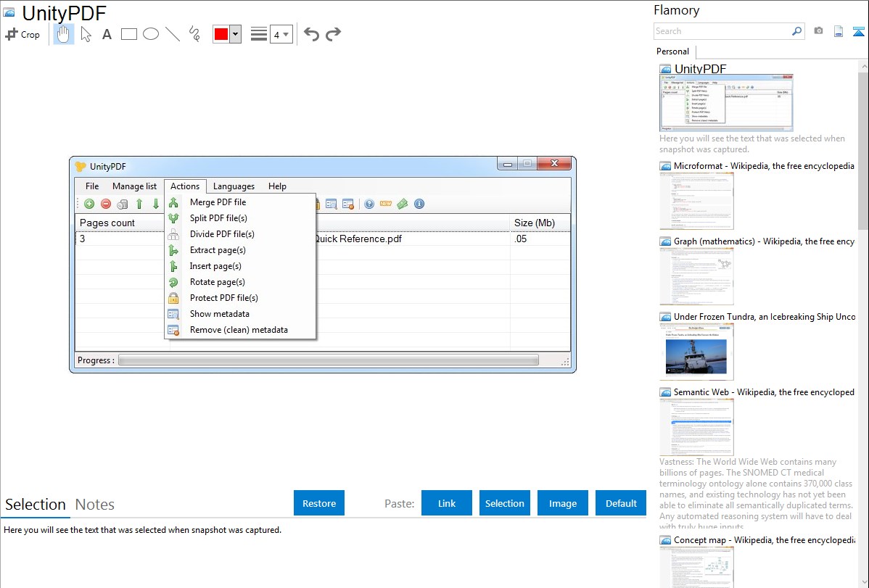Click the Link paste button
The image size is (869, 588).
tap(447, 503)
